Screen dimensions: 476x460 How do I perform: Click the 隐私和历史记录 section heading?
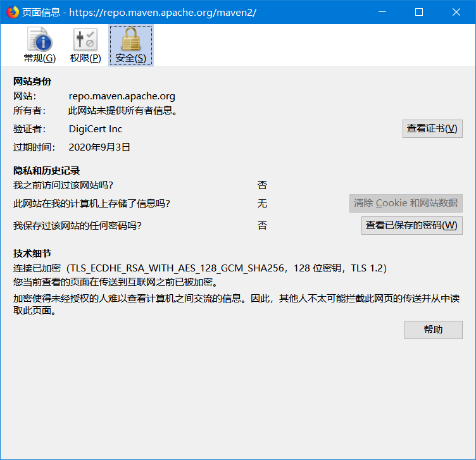(x=46, y=171)
